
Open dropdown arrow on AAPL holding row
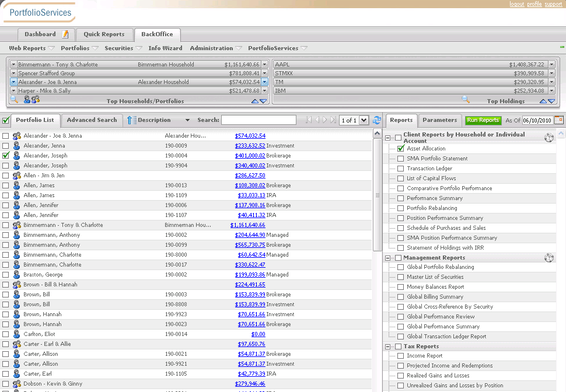tap(551, 65)
